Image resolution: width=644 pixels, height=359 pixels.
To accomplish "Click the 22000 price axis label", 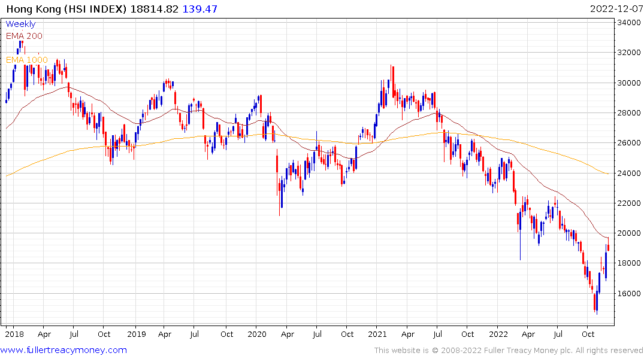I will (629, 203).
